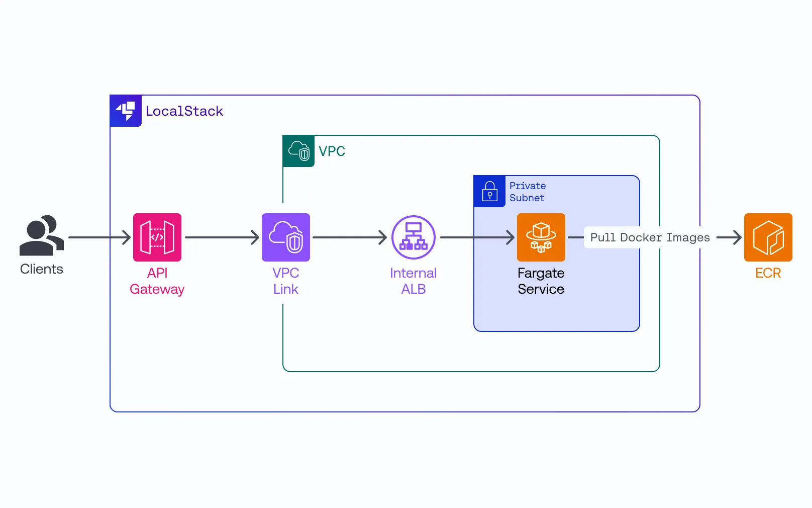Click the Private Subnet padlock icon
812x508 pixels.
pos(489,192)
